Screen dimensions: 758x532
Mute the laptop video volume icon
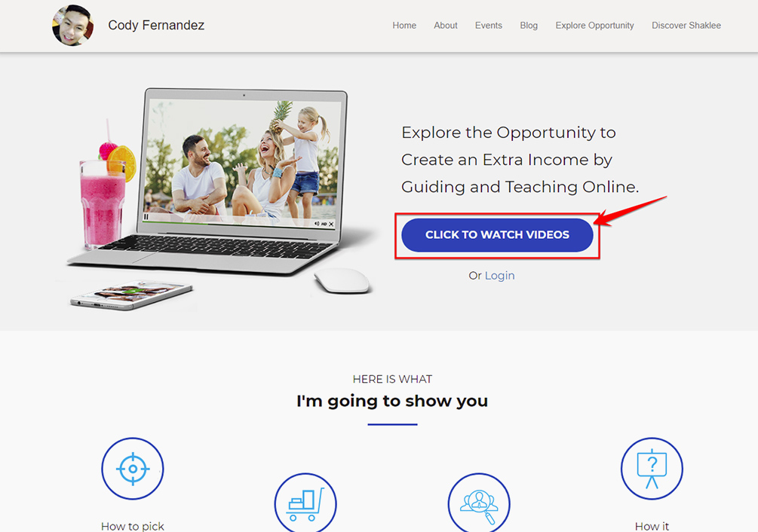click(x=317, y=224)
